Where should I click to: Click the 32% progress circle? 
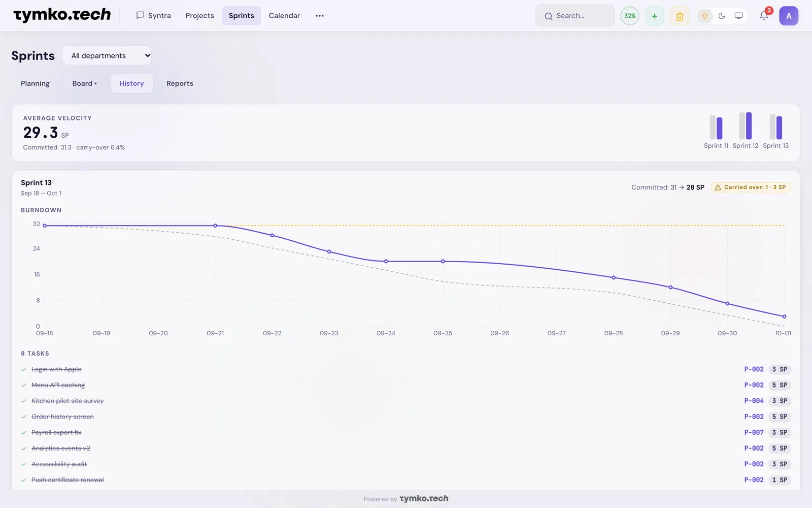(630, 16)
